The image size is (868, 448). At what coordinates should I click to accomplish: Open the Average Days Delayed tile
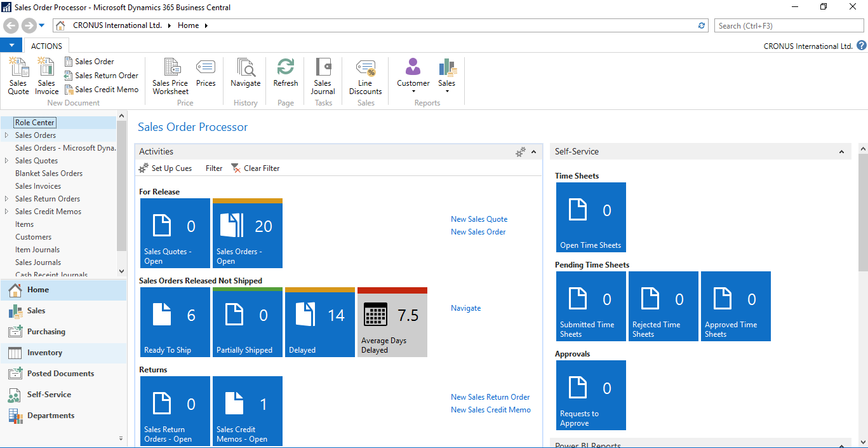(x=392, y=322)
